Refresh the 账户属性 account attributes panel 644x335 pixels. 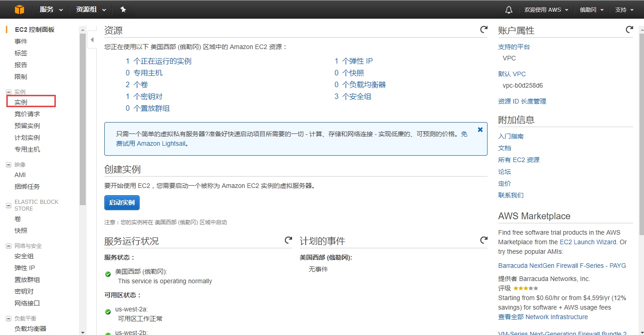pos(629,30)
